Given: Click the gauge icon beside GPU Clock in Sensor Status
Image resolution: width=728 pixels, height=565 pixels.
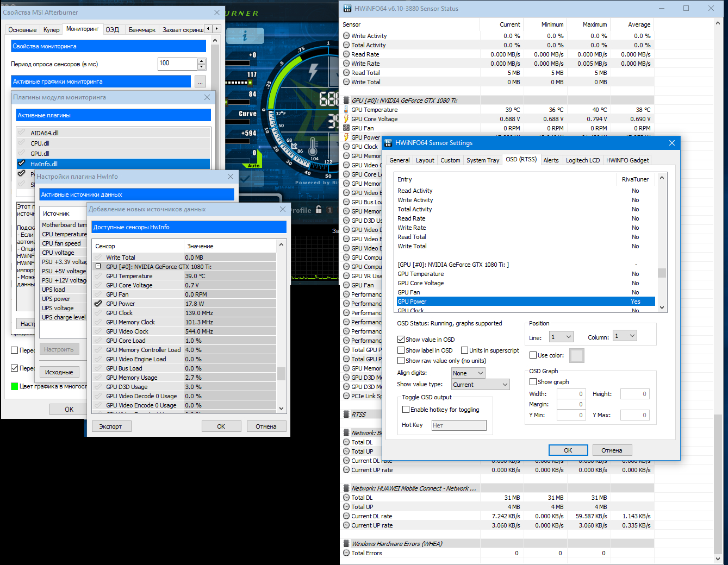Looking at the screenshot, I should point(346,147).
